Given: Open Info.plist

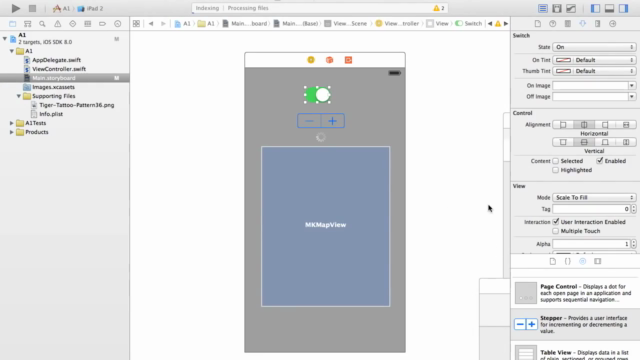Looking at the screenshot, I should 51,114.
